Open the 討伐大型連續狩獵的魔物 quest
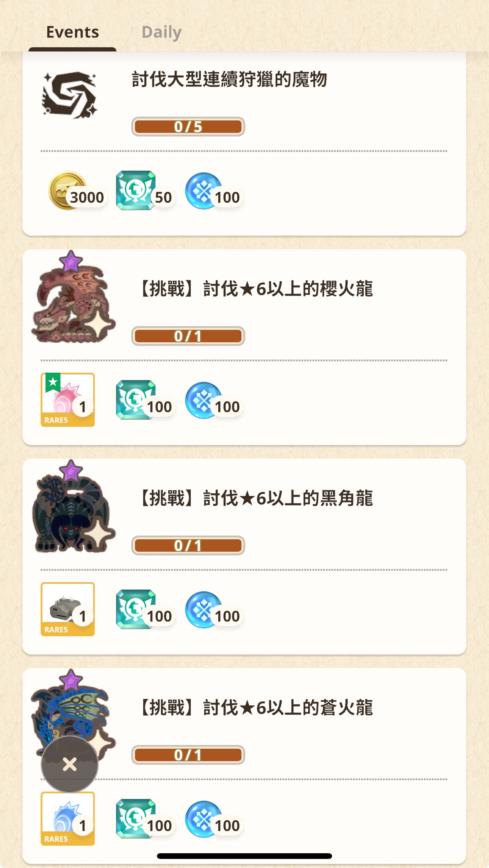 (229, 80)
